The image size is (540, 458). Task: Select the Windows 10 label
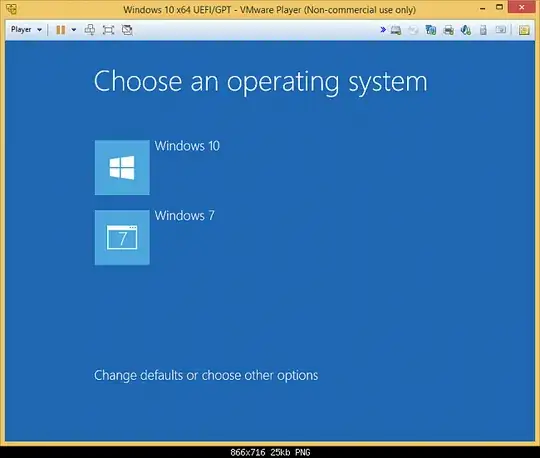[187, 146]
